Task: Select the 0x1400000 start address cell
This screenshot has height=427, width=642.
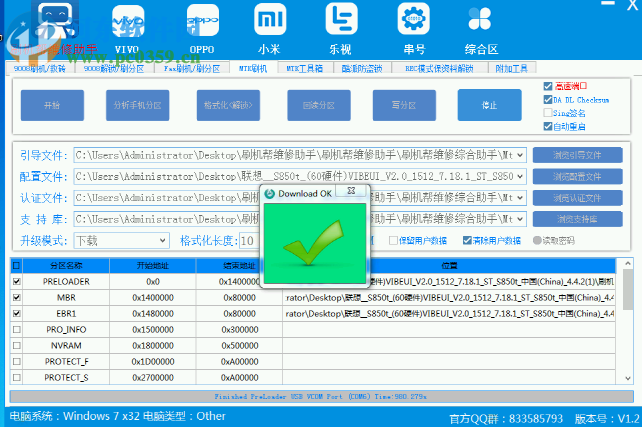Action: click(153, 298)
